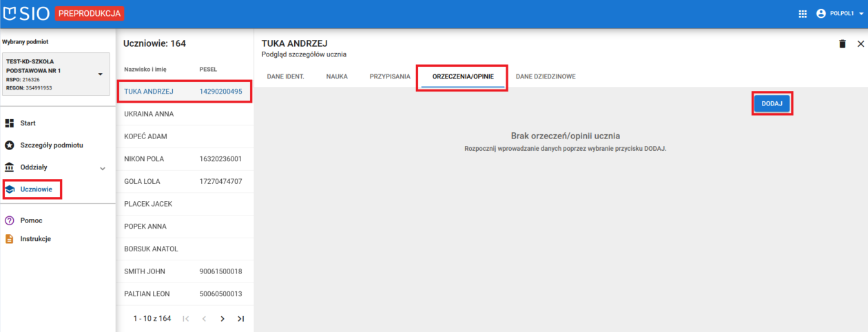
Task: Switch to the NAUKA tab
Action: point(337,76)
